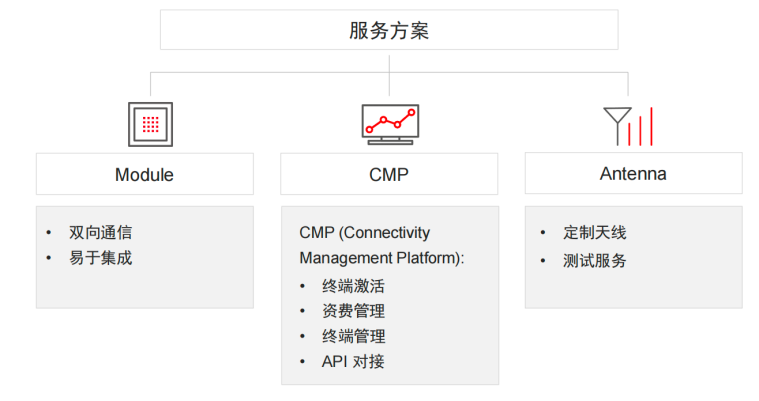
Task: Select the Module label box
Action: (144, 174)
